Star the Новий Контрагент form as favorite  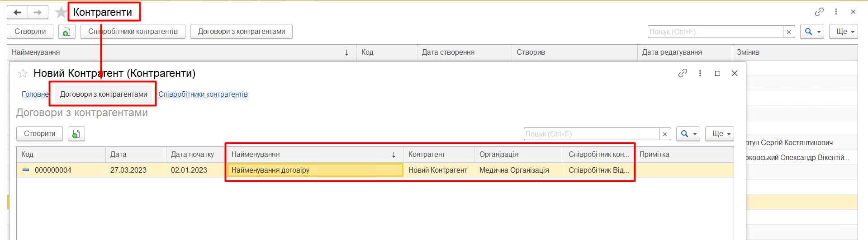[x=23, y=73]
